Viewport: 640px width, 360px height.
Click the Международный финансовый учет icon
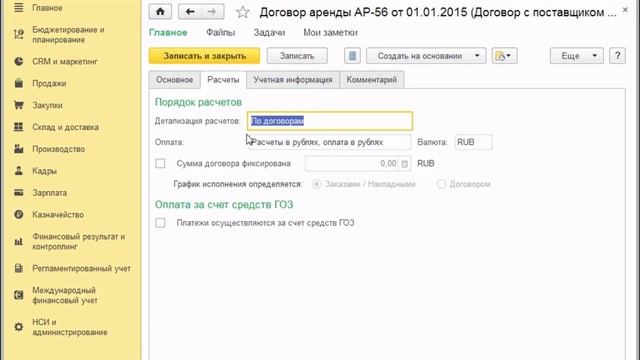19,295
